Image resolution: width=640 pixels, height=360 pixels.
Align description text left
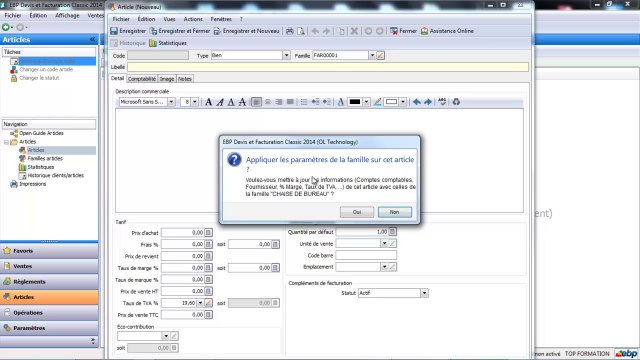(256, 102)
